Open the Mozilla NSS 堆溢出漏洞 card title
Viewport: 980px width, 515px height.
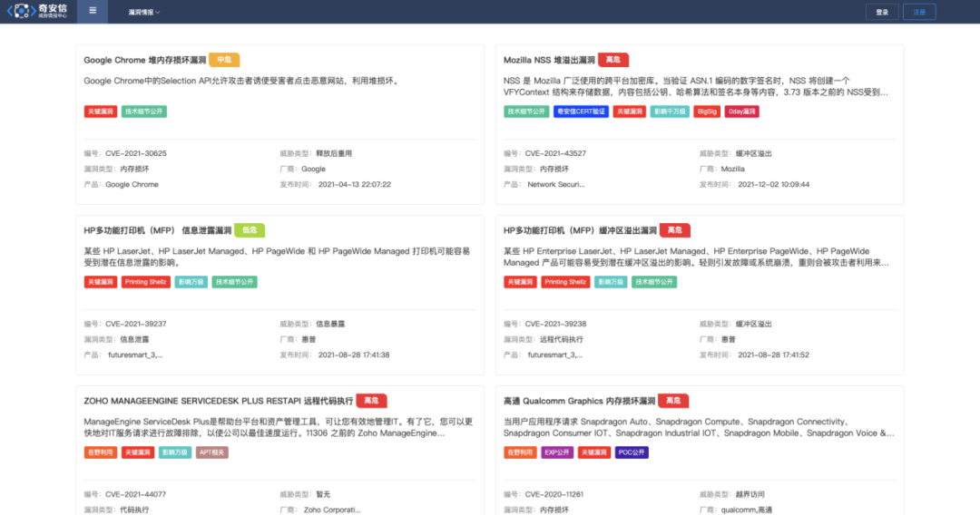[x=549, y=60]
